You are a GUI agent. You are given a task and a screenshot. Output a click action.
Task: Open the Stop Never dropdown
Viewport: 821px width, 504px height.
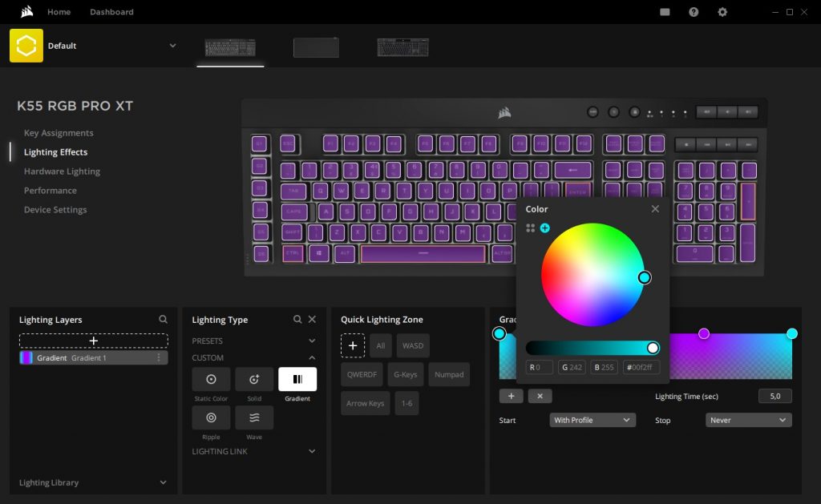click(749, 420)
